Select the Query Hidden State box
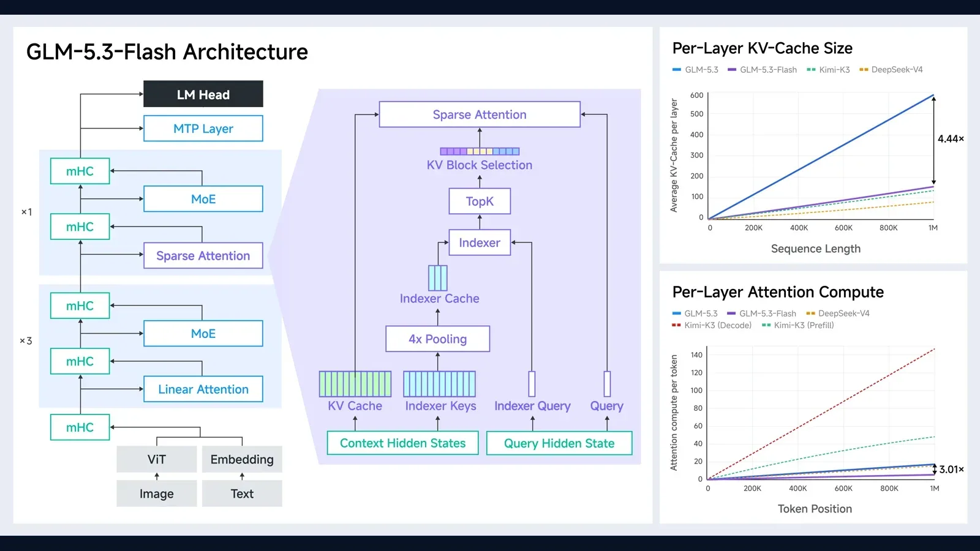980x551 pixels. (559, 443)
